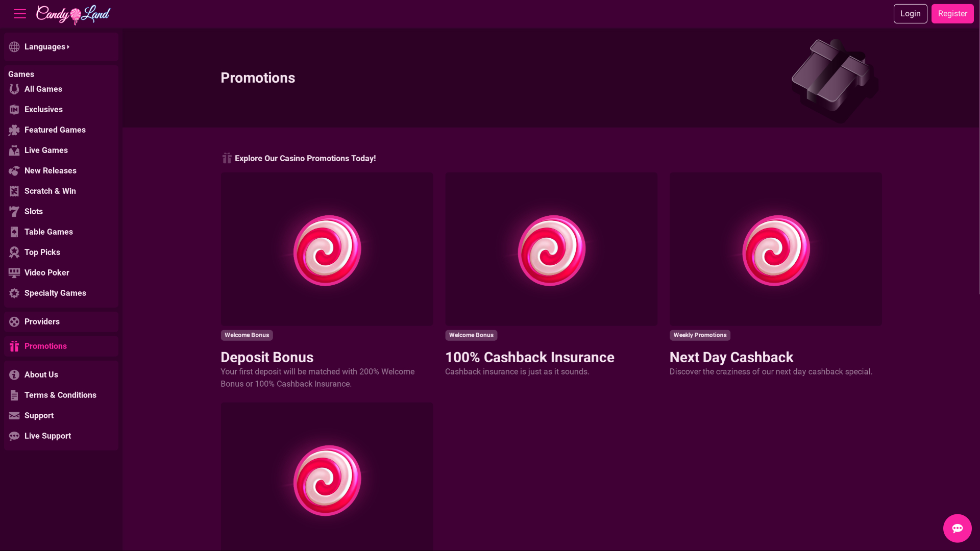980x551 pixels.
Task: Select the Next Day Cashback promotion
Action: coord(775,249)
